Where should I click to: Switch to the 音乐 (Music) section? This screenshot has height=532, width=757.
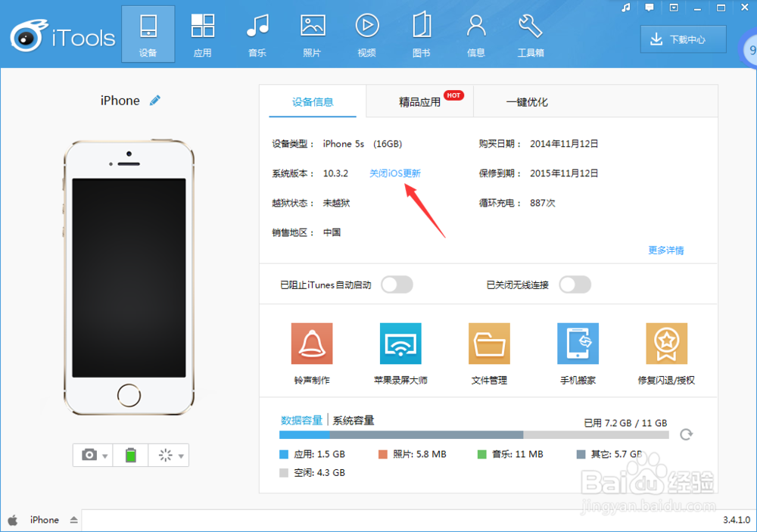(x=257, y=33)
